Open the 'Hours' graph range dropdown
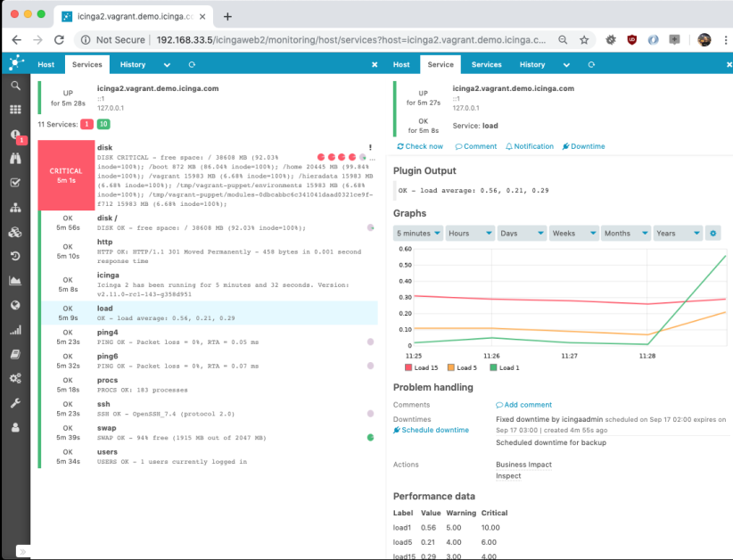 (470, 233)
